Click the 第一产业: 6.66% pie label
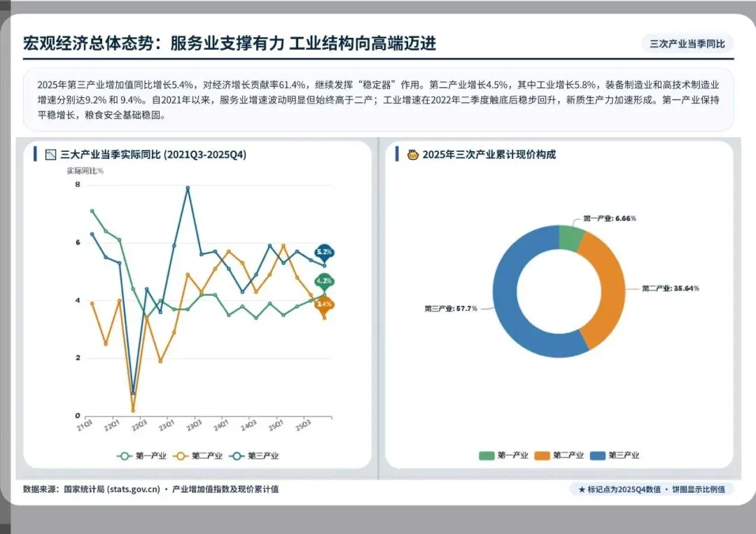Screen dimensions: 756x534 (x=610, y=219)
